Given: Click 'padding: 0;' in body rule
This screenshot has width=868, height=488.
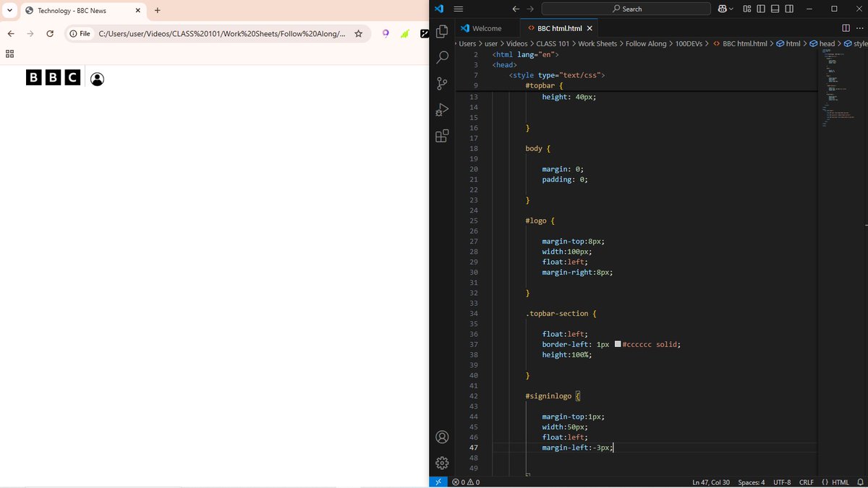Looking at the screenshot, I should 565,179.
